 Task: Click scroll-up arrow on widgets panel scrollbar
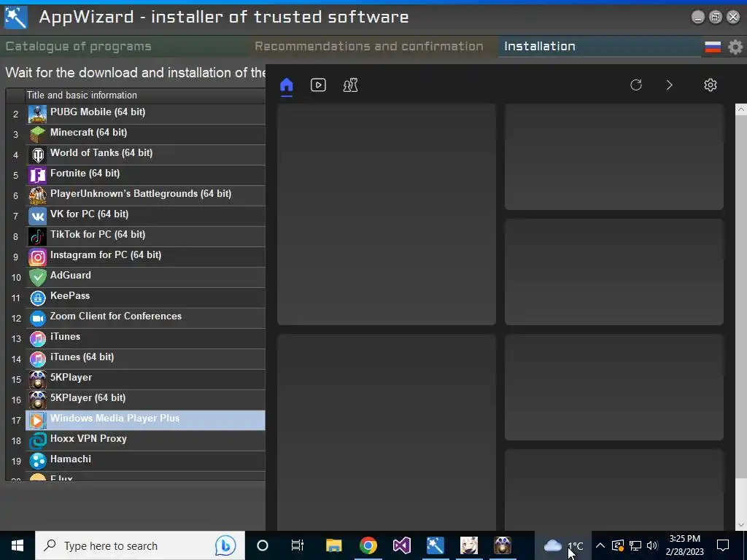click(741, 109)
